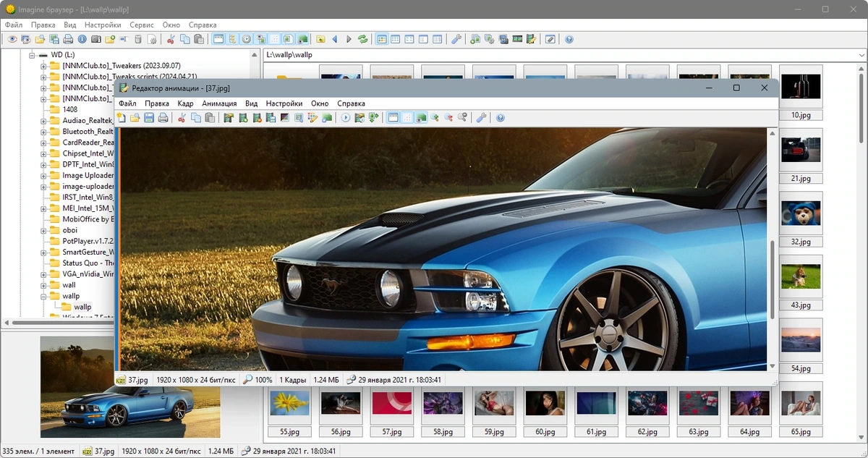Open Файл menu in Imagine browser window
The width and height of the screenshot is (868, 458).
coord(14,25)
